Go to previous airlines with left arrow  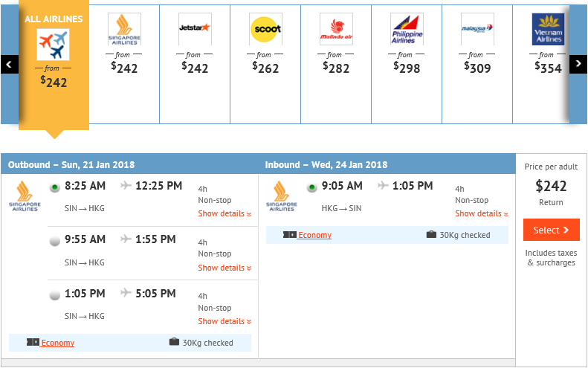(10, 64)
